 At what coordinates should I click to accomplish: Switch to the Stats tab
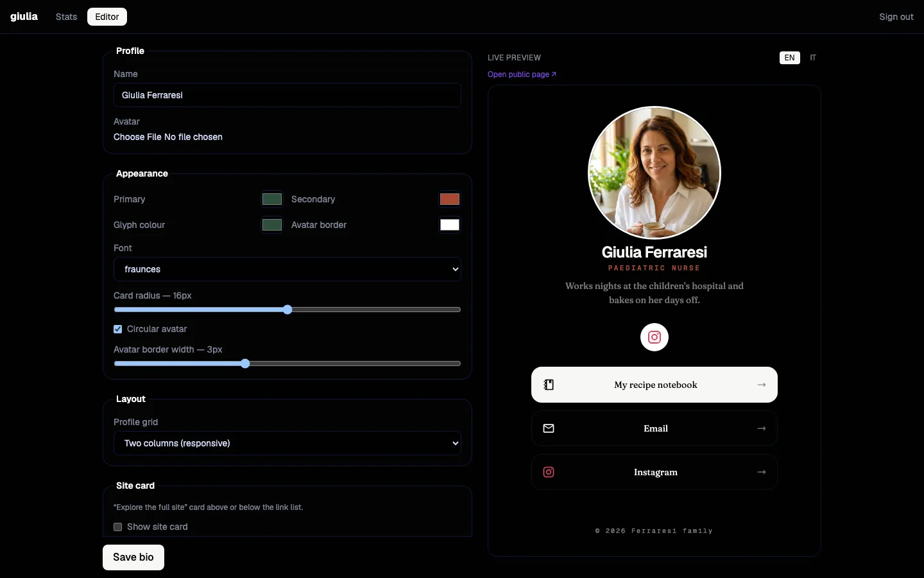pyautogui.click(x=66, y=17)
